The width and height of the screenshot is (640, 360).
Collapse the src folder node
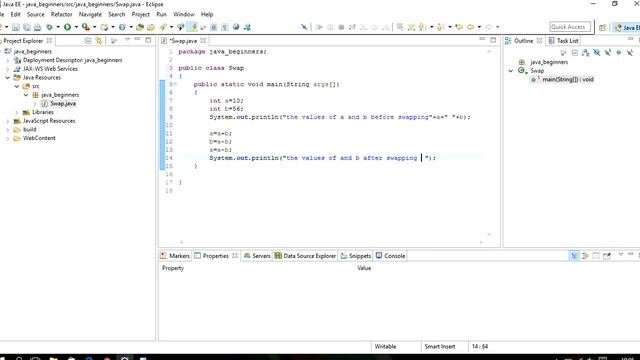tap(17, 86)
